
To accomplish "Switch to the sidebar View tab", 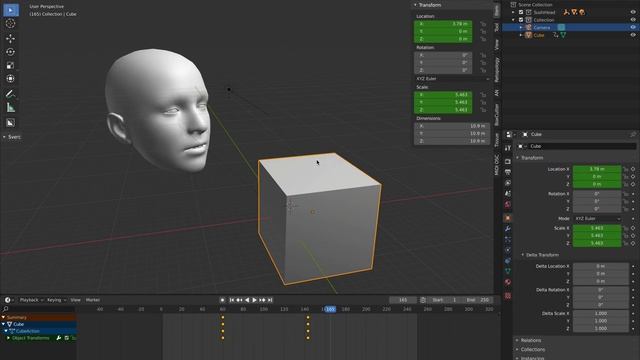I will 496,44.
